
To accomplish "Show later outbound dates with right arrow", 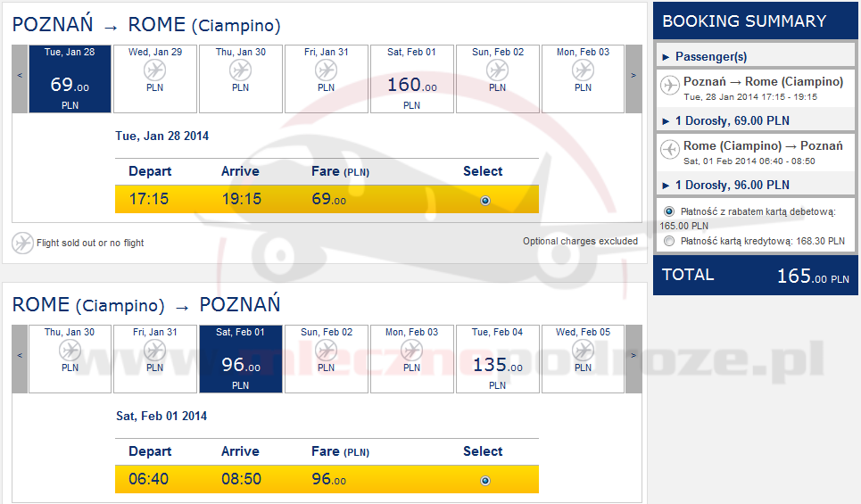I will pos(633,78).
